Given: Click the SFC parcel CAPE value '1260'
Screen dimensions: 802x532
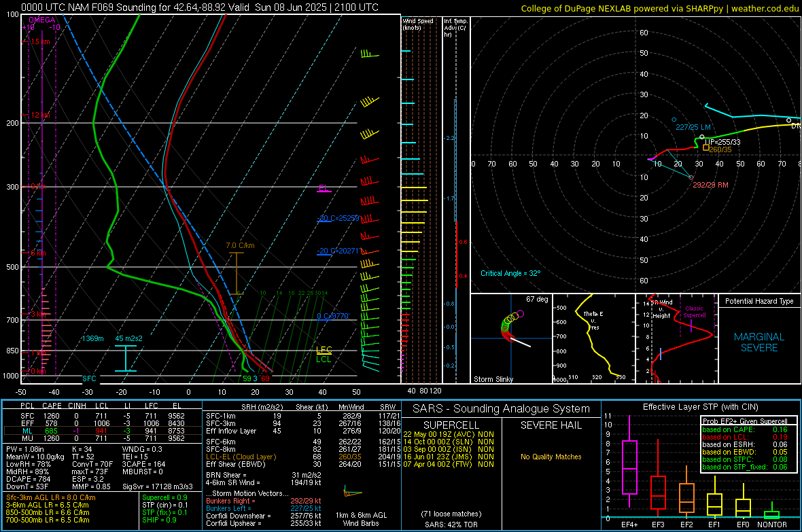Looking at the screenshot, I should pyautogui.click(x=51, y=416).
